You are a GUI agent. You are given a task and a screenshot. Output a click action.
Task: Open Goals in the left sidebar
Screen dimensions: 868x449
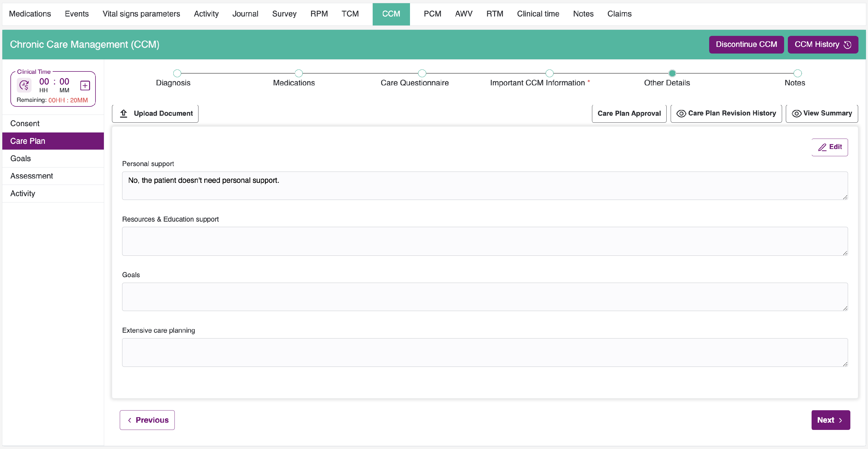[21, 158]
